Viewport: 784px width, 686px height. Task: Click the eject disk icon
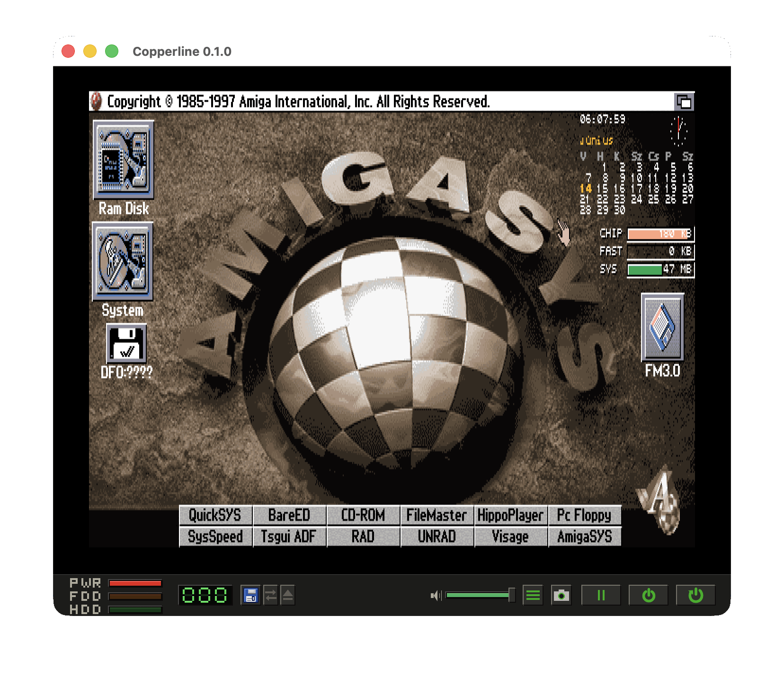pos(288,595)
